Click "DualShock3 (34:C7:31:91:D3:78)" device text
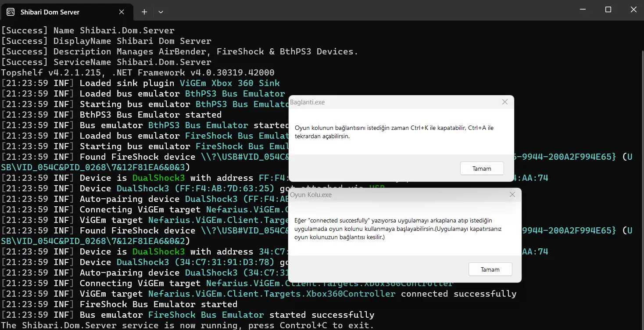The width and height of the screenshot is (644, 330). [x=195, y=262]
